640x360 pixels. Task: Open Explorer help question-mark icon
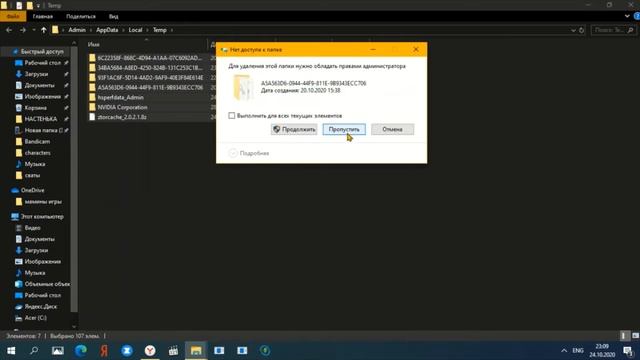(x=637, y=16)
